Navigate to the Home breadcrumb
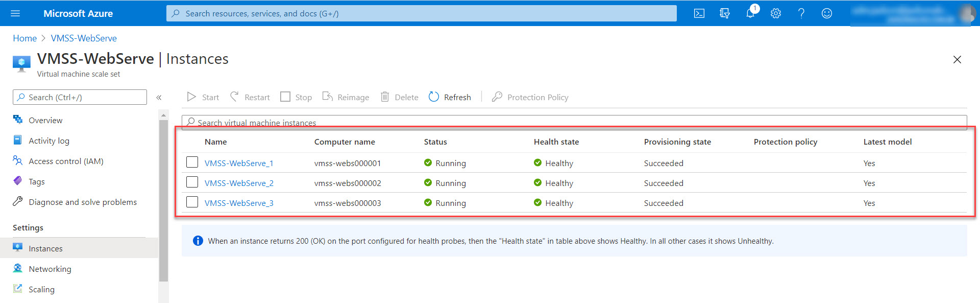 coord(24,38)
